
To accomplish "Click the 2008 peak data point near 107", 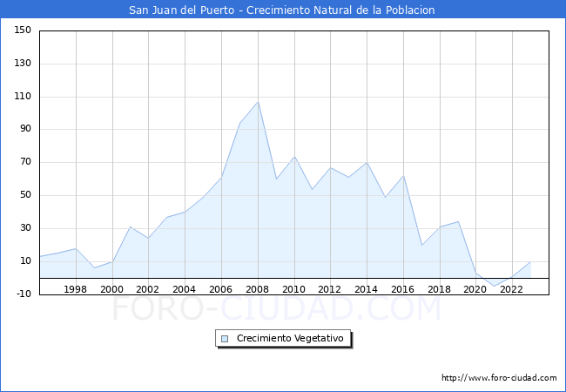I will tap(258, 102).
